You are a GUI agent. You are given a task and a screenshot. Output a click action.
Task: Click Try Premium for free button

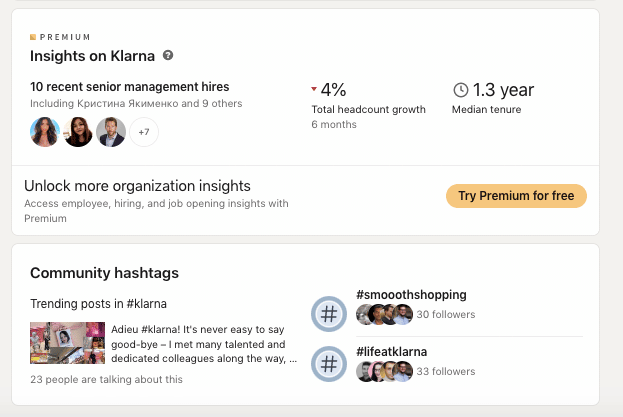(516, 196)
